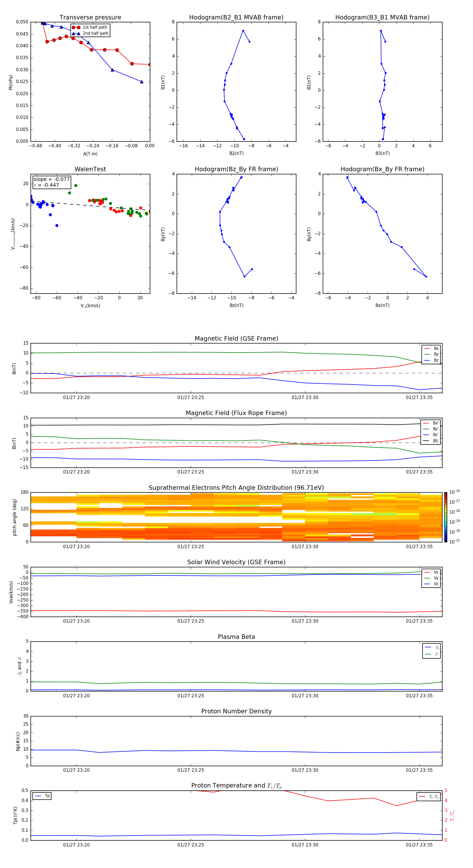Image resolution: width=473 pixels, height=868 pixels.
Task: Click the "Hodogram(B2_B1 MVAB frame)" title
Action: point(236,17)
